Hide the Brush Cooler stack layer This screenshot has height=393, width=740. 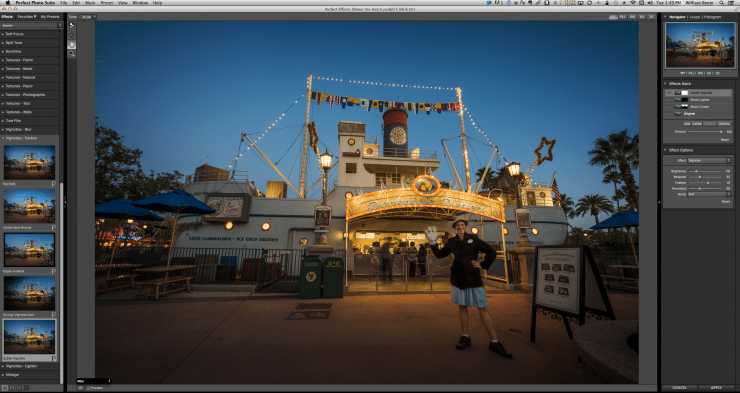coord(669,107)
